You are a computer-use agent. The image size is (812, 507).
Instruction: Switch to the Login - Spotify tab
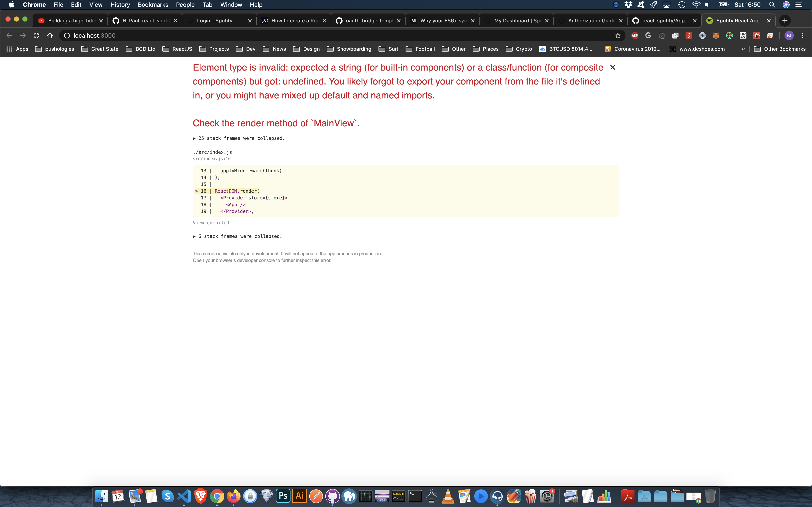tap(215, 20)
